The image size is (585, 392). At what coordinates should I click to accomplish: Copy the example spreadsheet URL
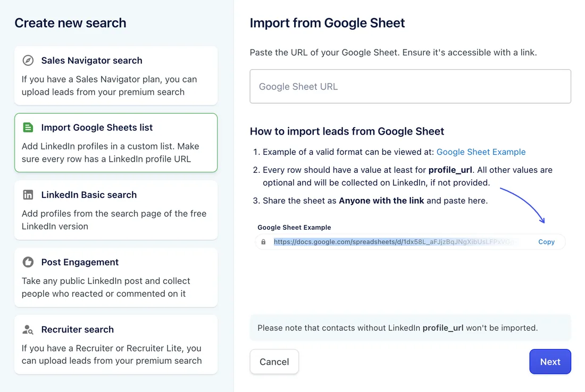click(x=546, y=241)
